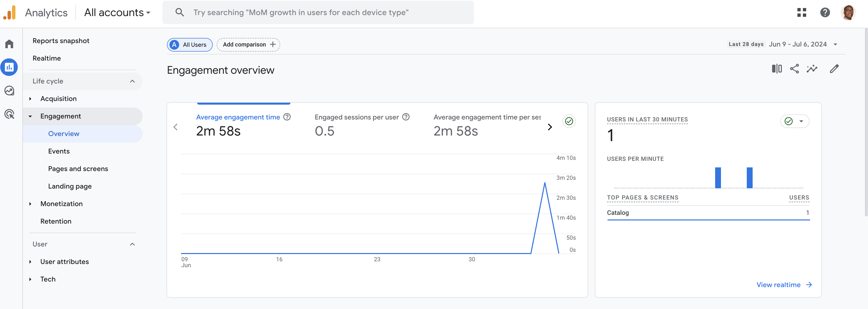Open the Home icon in left rail

(9, 44)
